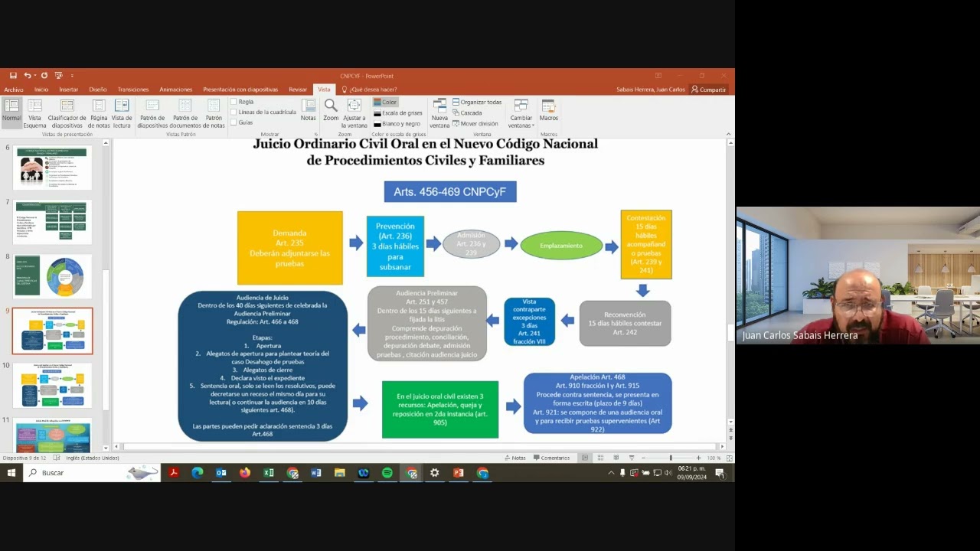Click reading view icon in status bar
Image resolution: width=980 pixels, height=551 pixels.
[x=616, y=458]
